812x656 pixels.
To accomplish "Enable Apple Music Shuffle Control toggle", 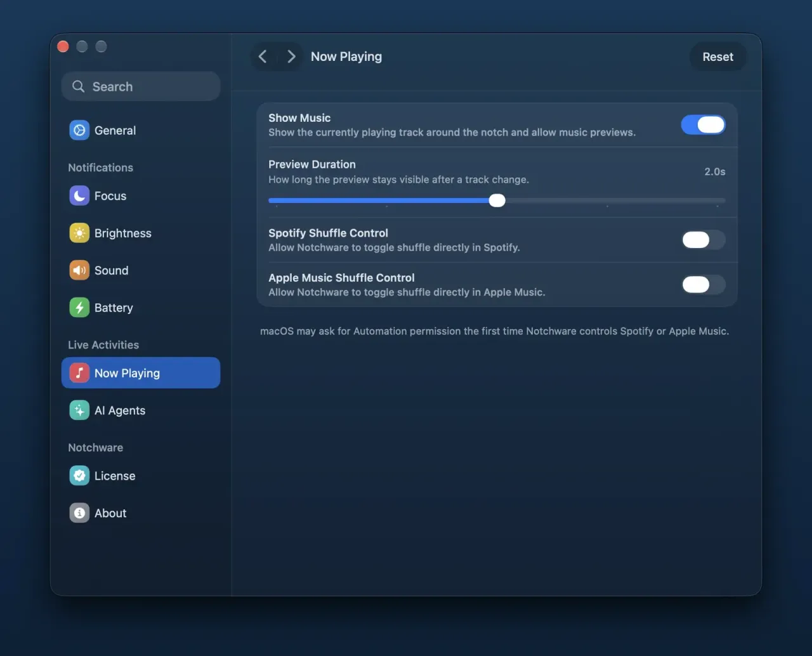I will pos(703,284).
